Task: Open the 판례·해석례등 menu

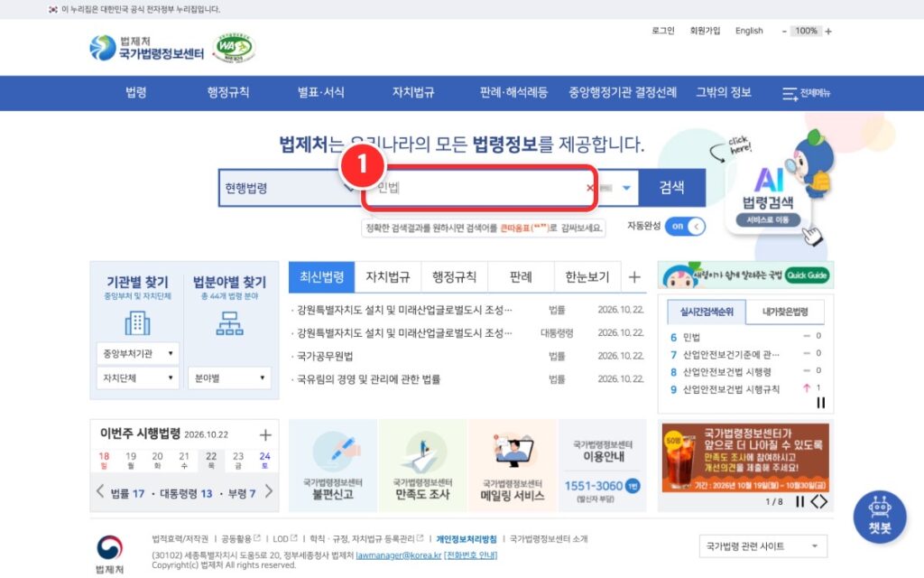Action: [x=513, y=93]
